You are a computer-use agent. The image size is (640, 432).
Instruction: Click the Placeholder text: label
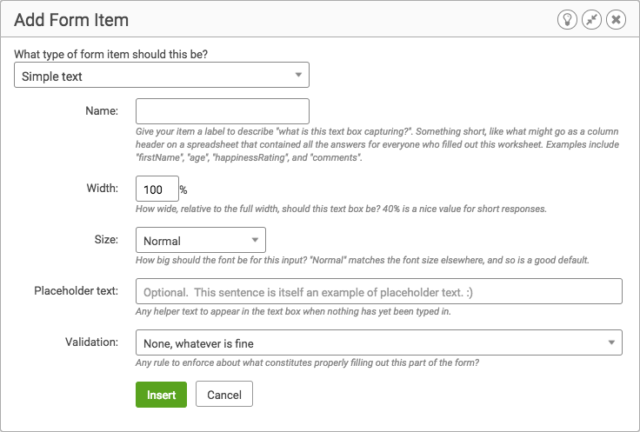pos(76,291)
